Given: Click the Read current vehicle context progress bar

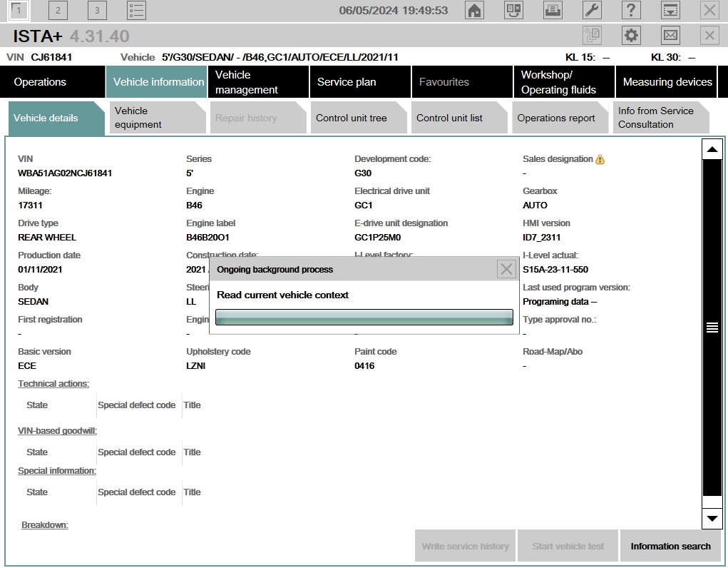Looking at the screenshot, I should (x=364, y=317).
